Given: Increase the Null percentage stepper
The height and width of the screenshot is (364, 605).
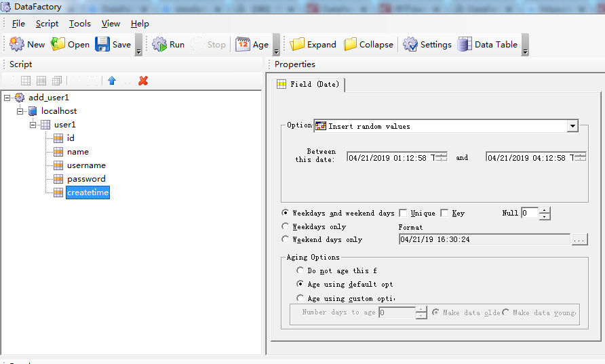Looking at the screenshot, I should tap(545, 209).
